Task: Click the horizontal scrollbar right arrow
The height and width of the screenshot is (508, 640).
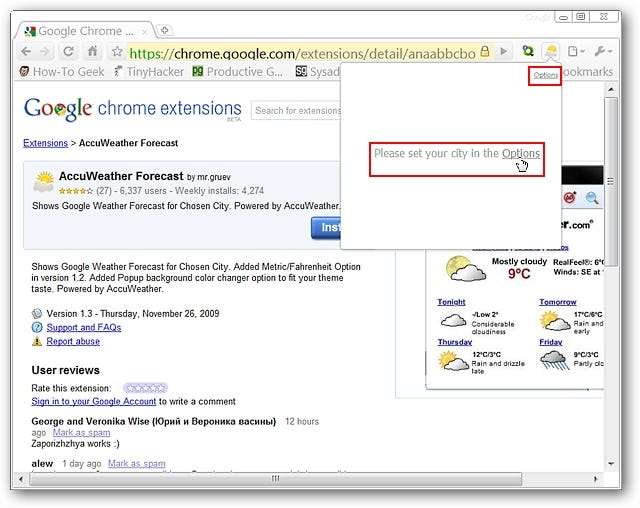Action: point(595,479)
